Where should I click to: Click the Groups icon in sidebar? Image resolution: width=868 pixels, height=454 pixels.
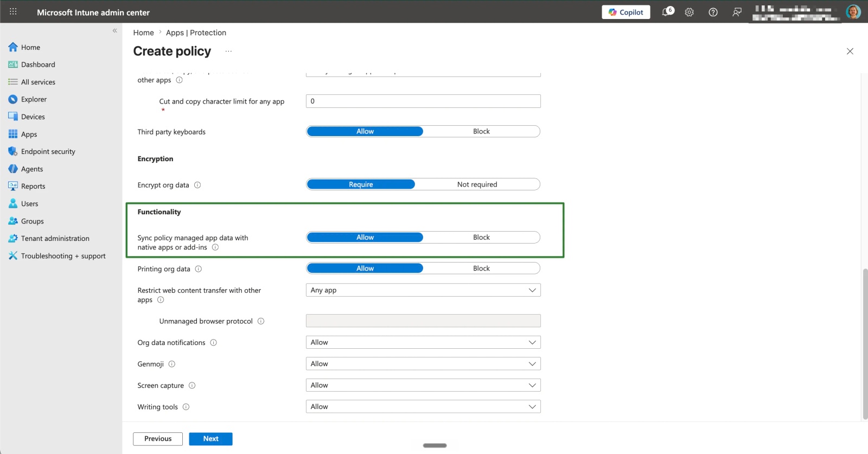[x=13, y=221]
